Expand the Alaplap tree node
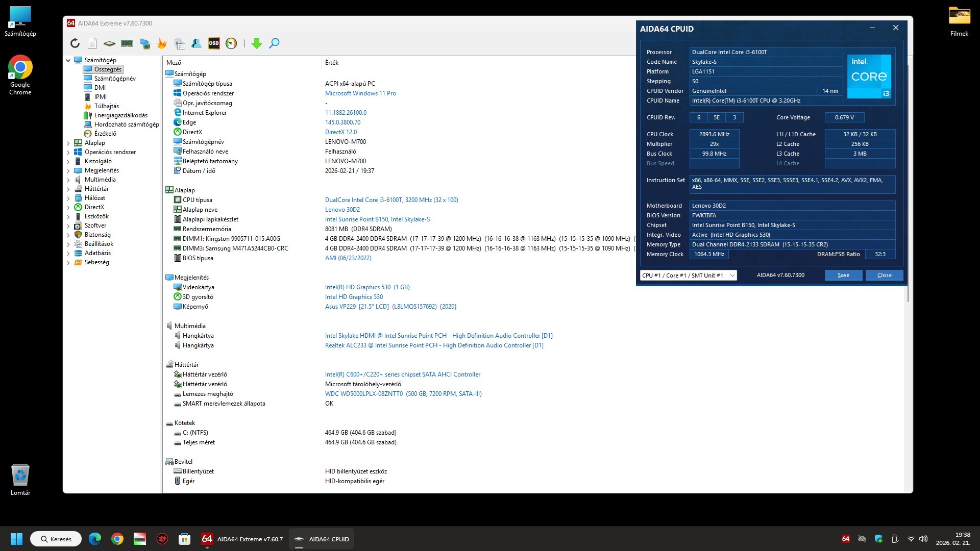This screenshot has width=980, height=551. [x=68, y=143]
